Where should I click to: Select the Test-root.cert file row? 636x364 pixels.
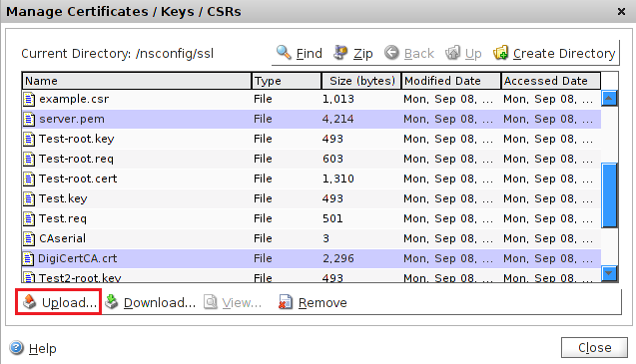pyautogui.click(x=312, y=179)
